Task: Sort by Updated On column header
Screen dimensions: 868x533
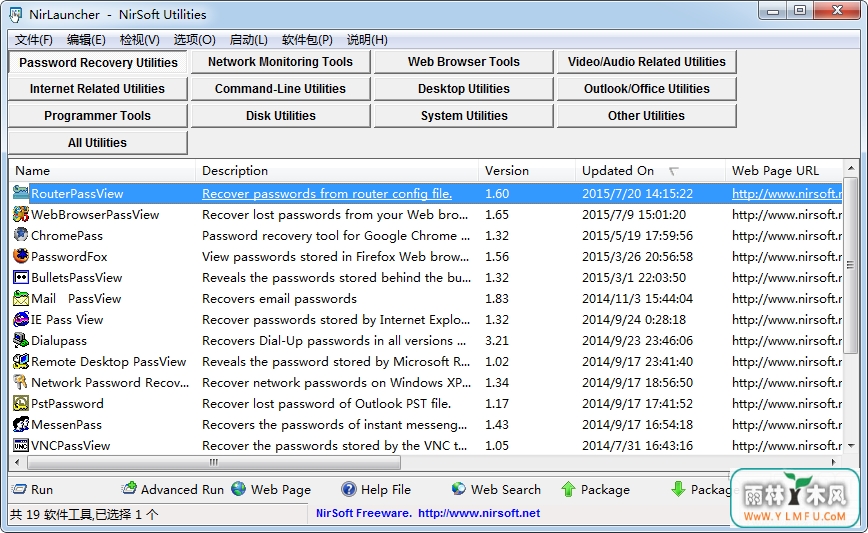Action: 650,170
